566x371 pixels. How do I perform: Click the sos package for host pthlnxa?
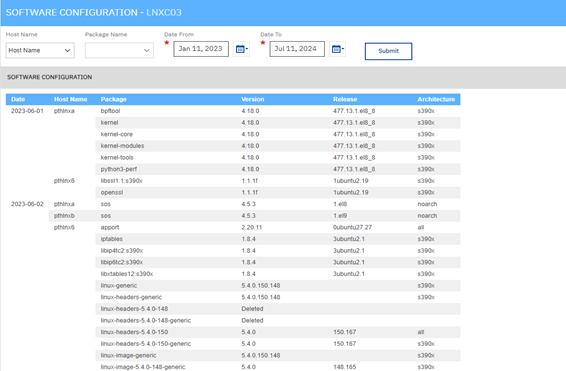click(106, 204)
